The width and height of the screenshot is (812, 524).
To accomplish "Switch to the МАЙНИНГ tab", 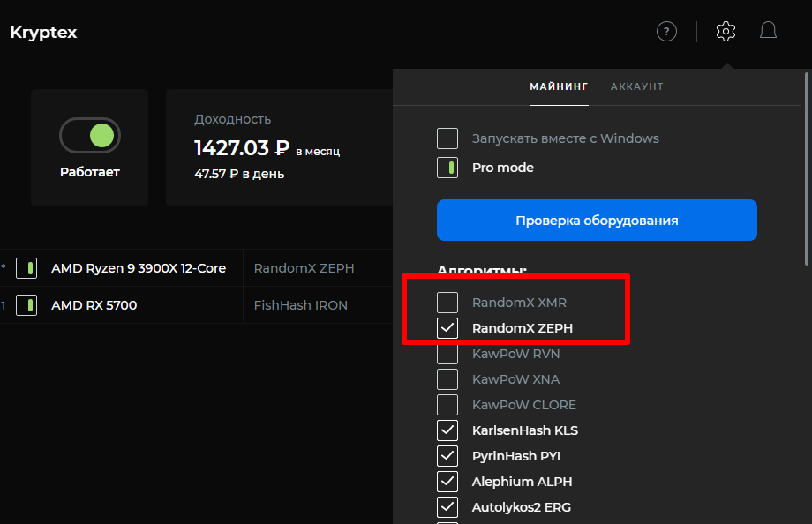I will click(559, 86).
